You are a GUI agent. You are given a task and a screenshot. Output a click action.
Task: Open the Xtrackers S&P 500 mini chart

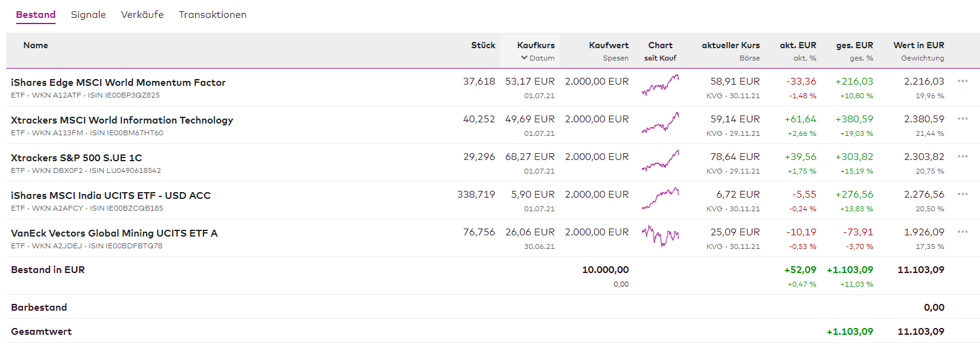tap(660, 161)
